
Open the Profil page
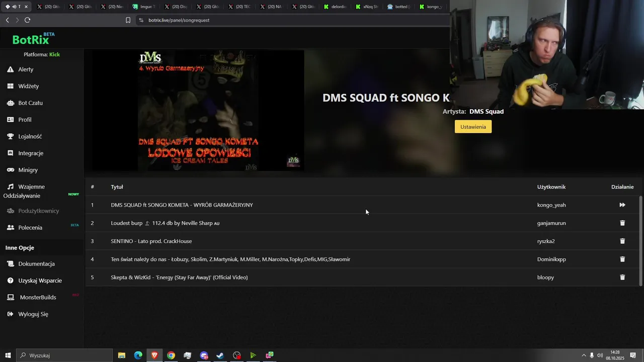tap(25, 120)
